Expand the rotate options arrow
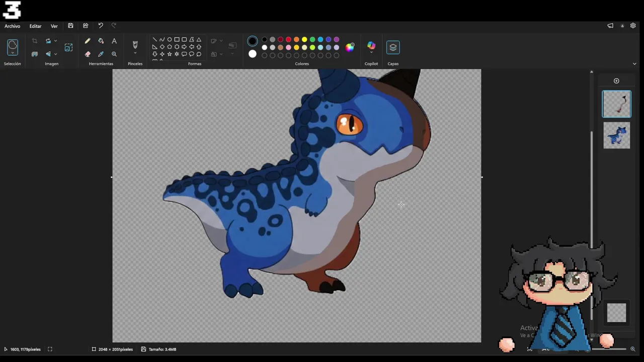 [55, 41]
